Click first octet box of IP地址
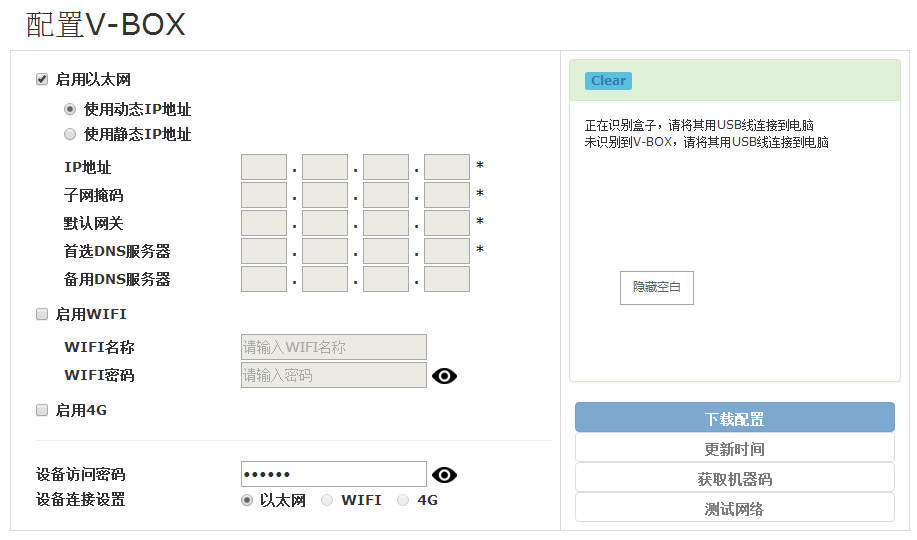The height and width of the screenshot is (540, 917). pos(264,167)
